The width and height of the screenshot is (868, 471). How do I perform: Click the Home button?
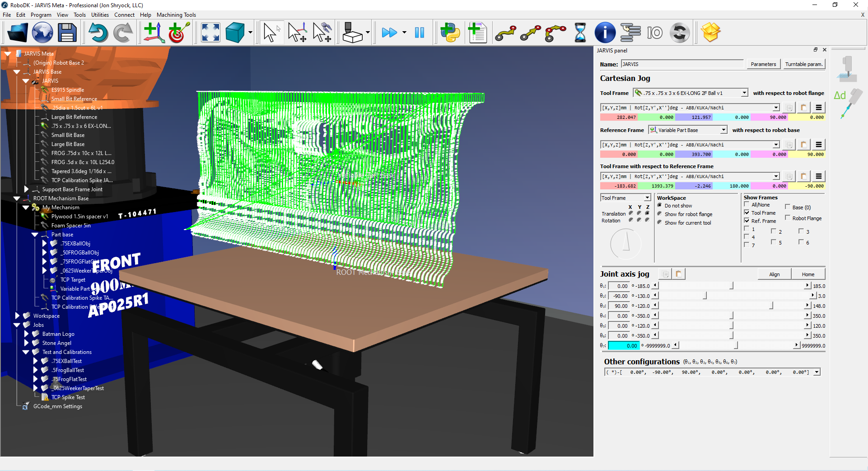(808, 274)
